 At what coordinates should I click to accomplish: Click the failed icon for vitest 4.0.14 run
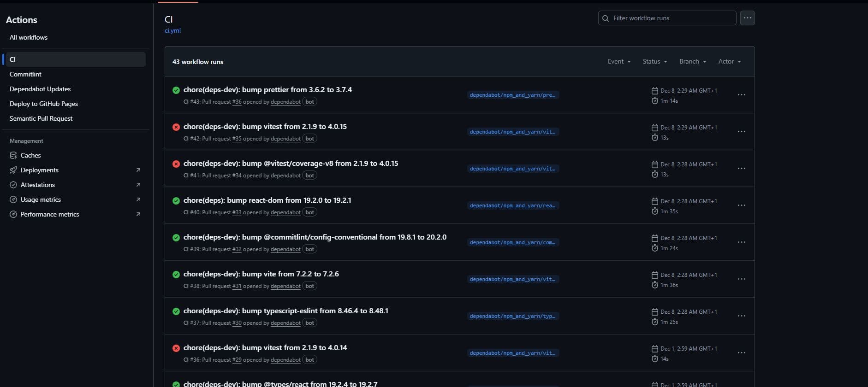pos(176,348)
